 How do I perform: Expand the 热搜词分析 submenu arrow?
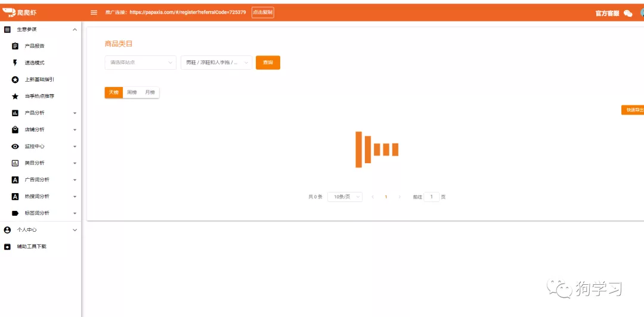[75, 197]
